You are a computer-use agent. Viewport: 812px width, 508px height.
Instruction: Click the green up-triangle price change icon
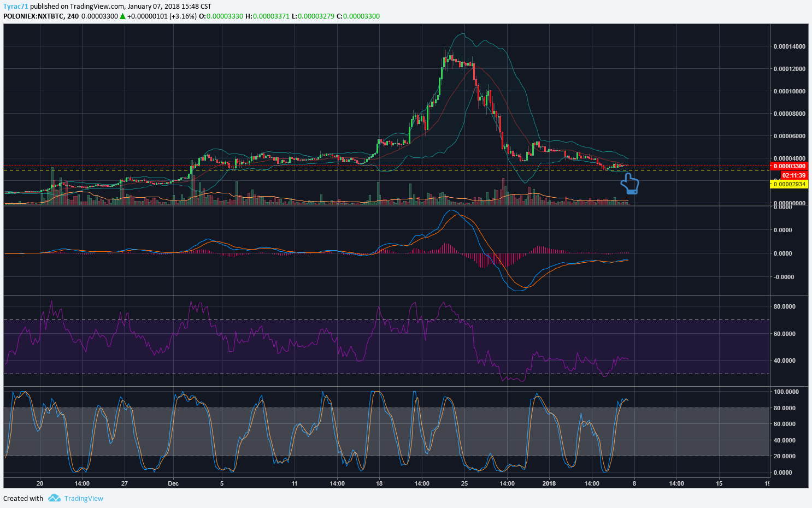[x=123, y=16]
